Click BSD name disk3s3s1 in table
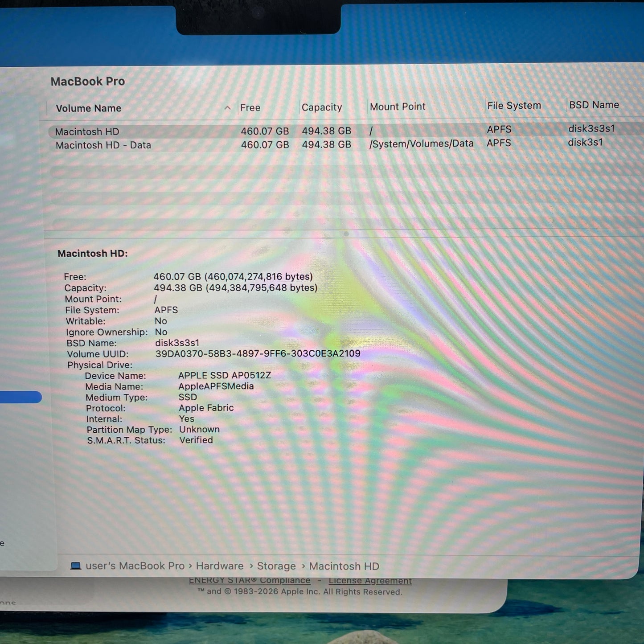The height and width of the screenshot is (644, 644). click(x=591, y=128)
